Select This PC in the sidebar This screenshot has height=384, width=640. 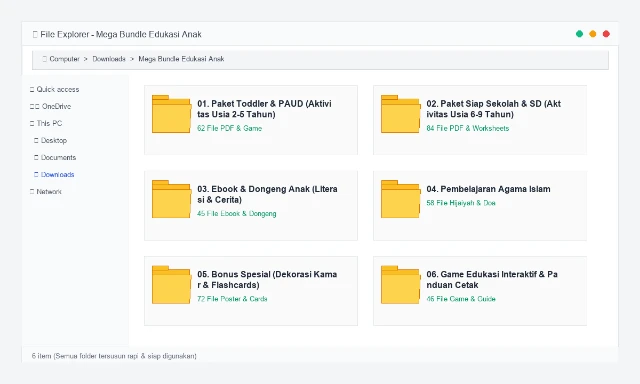pos(46,123)
